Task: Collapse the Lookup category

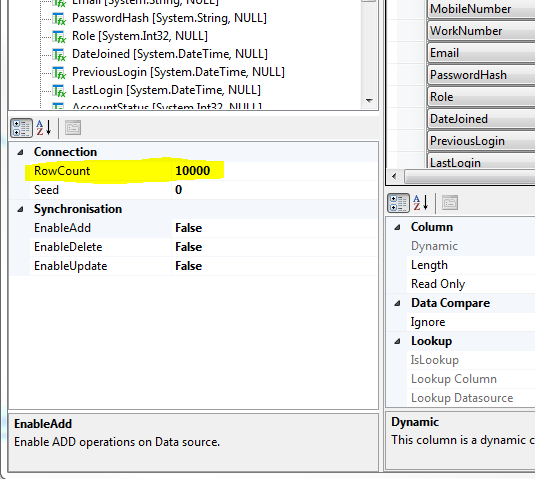Action: point(397,341)
